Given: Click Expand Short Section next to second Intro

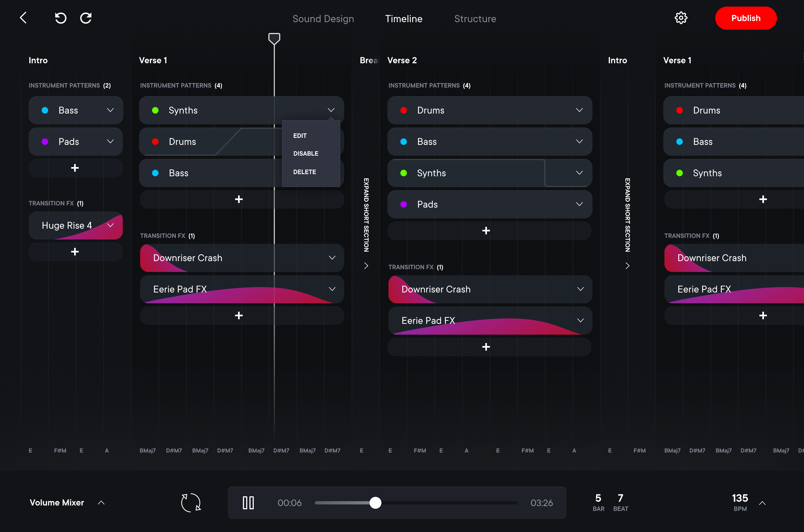Looking at the screenshot, I should pyautogui.click(x=627, y=215).
